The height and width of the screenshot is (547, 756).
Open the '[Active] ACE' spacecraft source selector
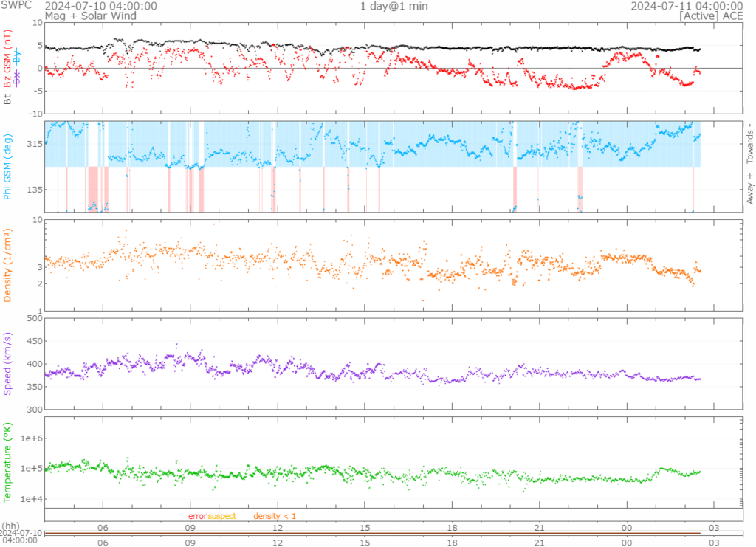pyautogui.click(x=711, y=16)
